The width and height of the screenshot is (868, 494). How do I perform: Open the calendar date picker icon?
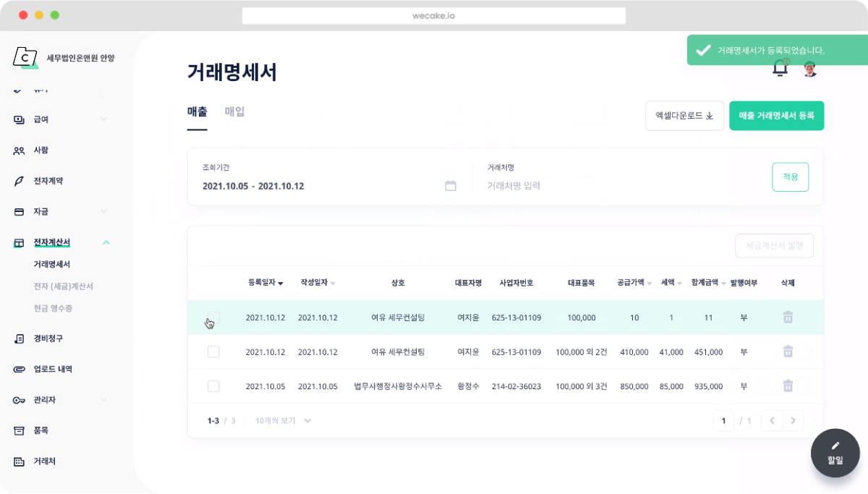(450, 186)
